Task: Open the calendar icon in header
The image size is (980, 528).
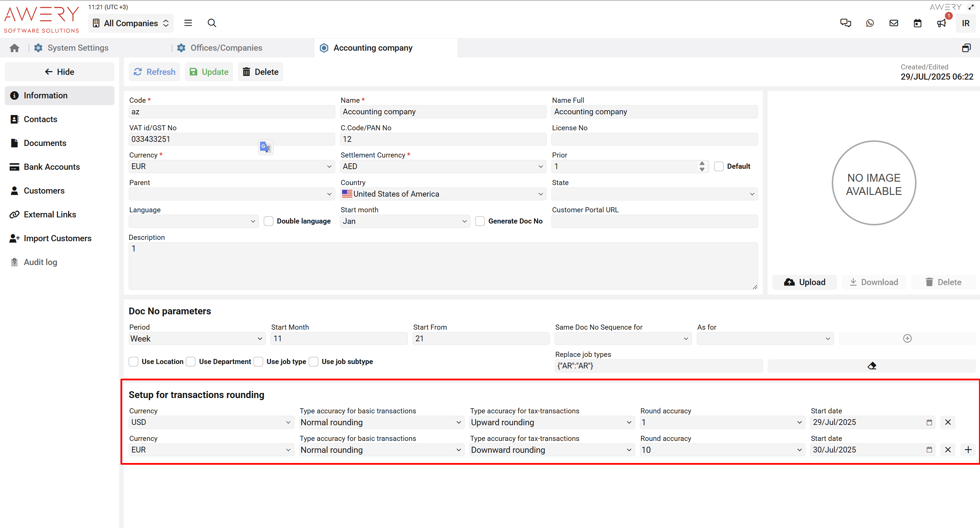Action: (x=918, y=23)
